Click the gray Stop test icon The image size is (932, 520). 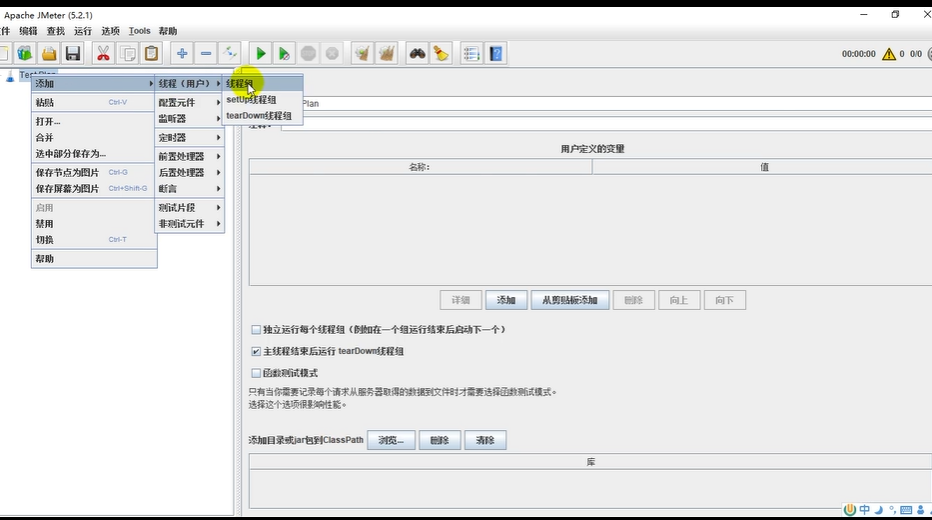308,53
